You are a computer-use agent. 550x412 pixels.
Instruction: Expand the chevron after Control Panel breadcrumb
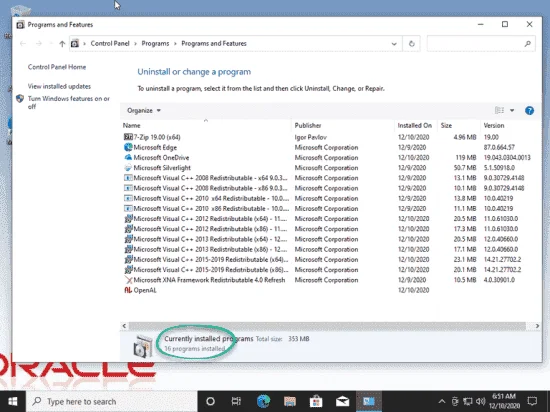[x=136, y=44]
